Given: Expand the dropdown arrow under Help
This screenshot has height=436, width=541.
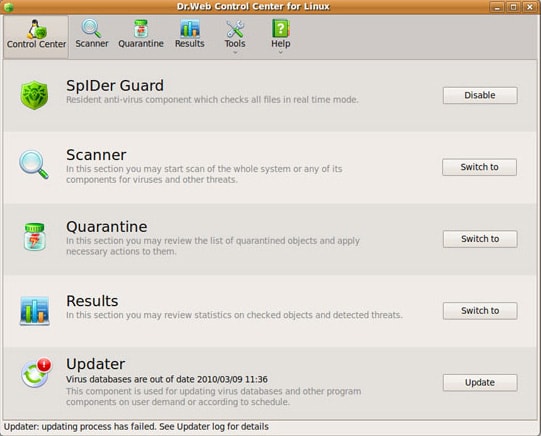Looking at the screenshot, I should pos(281,53).
